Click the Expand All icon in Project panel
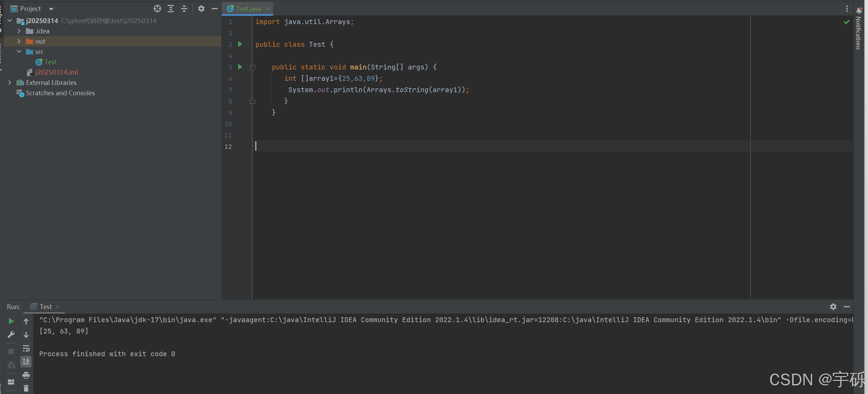 170,9
